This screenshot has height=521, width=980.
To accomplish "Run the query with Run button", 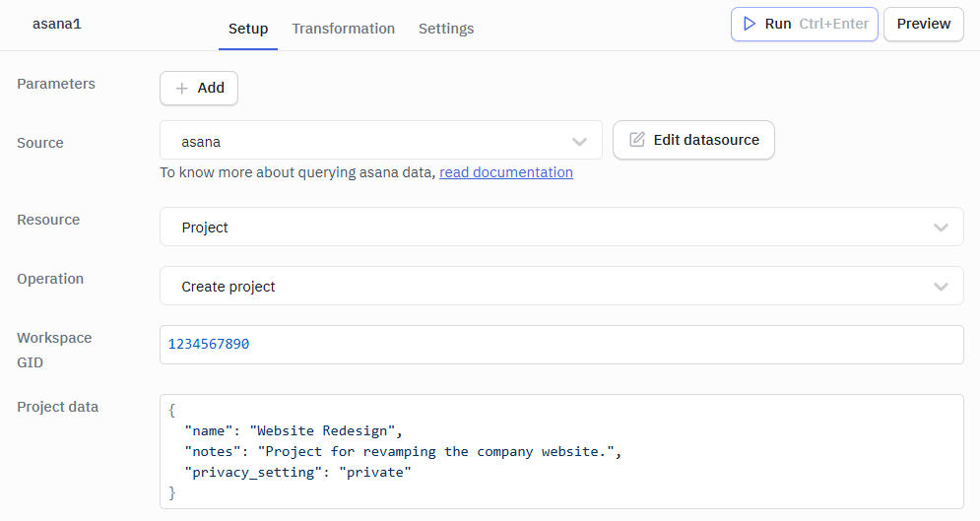I will coord(805,25).
